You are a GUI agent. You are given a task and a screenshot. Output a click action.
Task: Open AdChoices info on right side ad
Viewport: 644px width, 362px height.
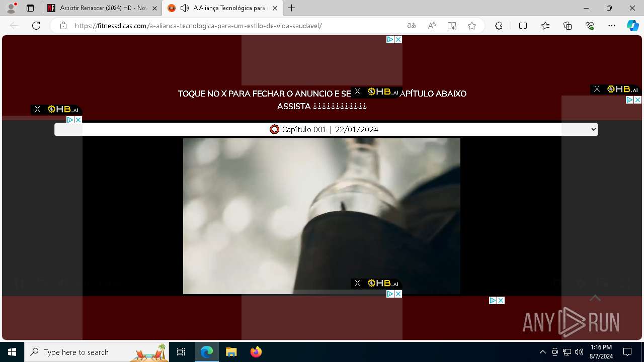(629, 100)
